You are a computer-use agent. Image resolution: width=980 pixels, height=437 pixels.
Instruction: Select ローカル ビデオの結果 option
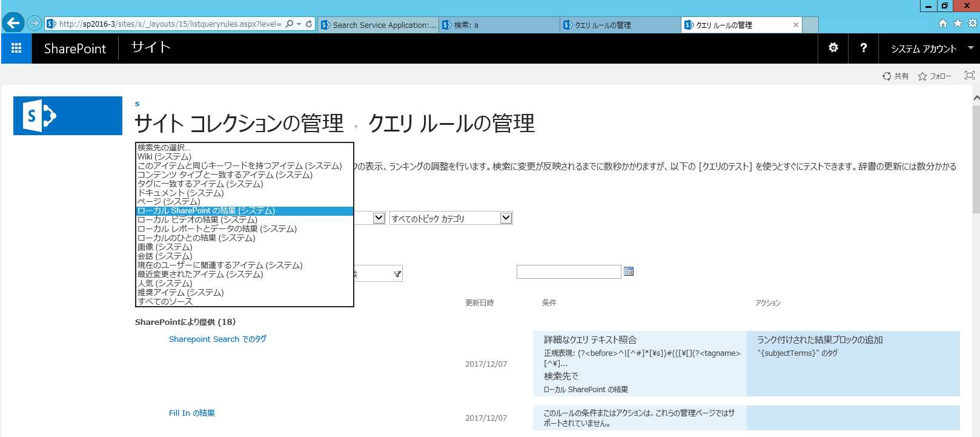245,219
